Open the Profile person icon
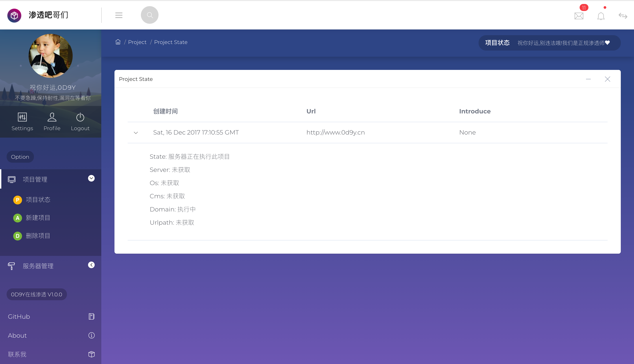This screenshot has width=634, height=364. [x=52, y=117]
